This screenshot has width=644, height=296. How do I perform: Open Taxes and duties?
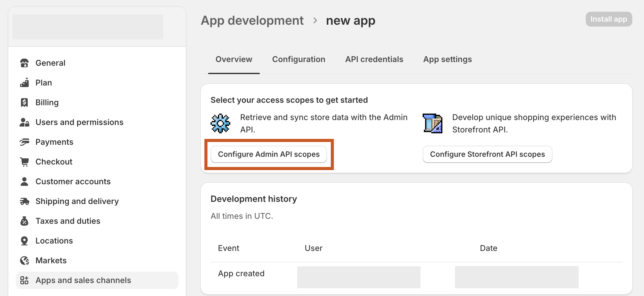[97, 221]
